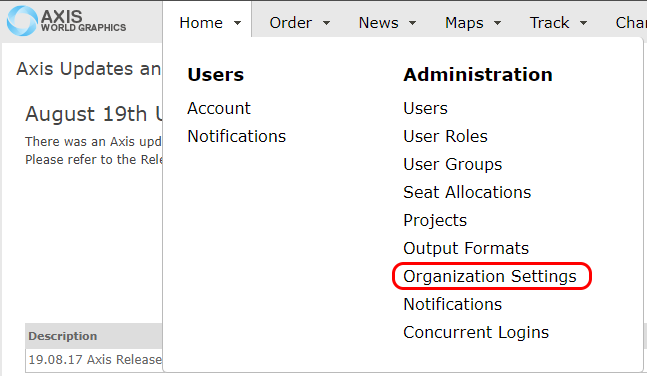This screenshot has height=376, width=647.
Task: Select Users under Administration
Action: tap(425, 109)
